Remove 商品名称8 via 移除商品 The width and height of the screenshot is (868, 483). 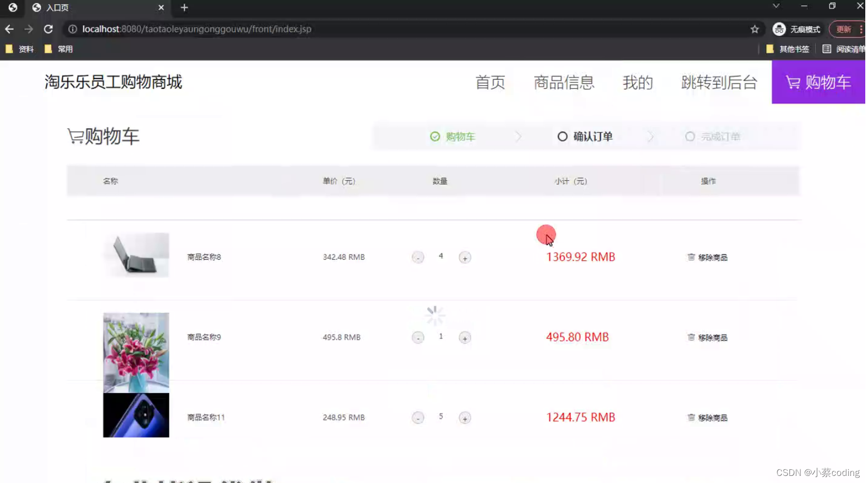(708, 257)
